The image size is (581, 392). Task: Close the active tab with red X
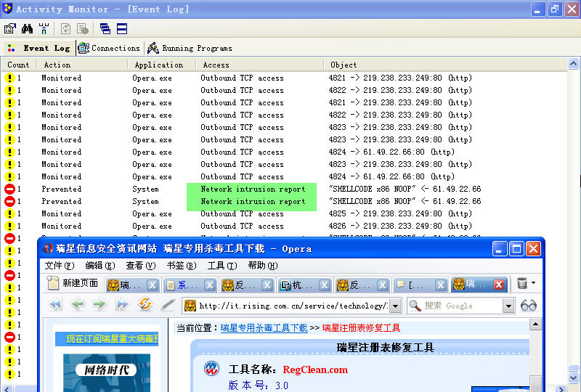499,284
